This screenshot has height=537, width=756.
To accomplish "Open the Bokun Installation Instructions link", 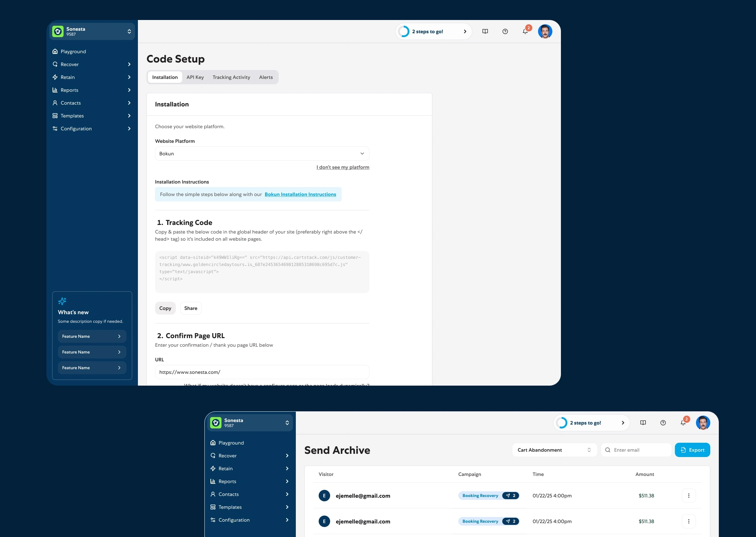I will point(300,194).
